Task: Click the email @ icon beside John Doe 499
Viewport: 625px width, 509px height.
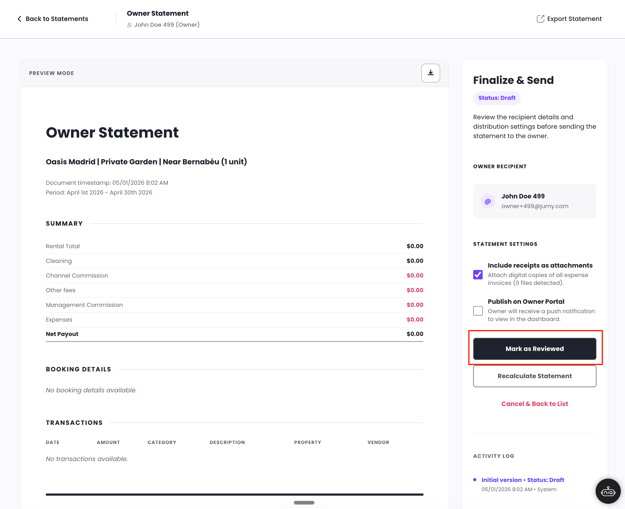Action: (x=487, y=201)
